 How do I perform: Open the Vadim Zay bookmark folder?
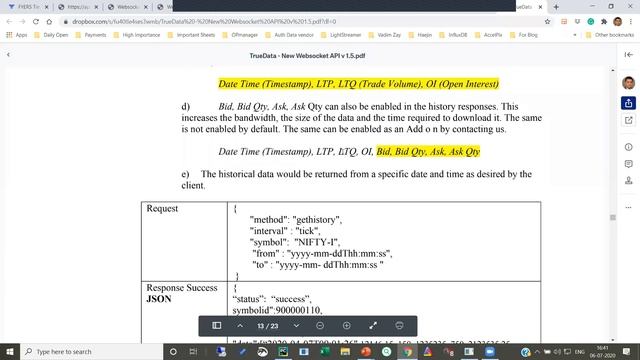click(384, 35)
